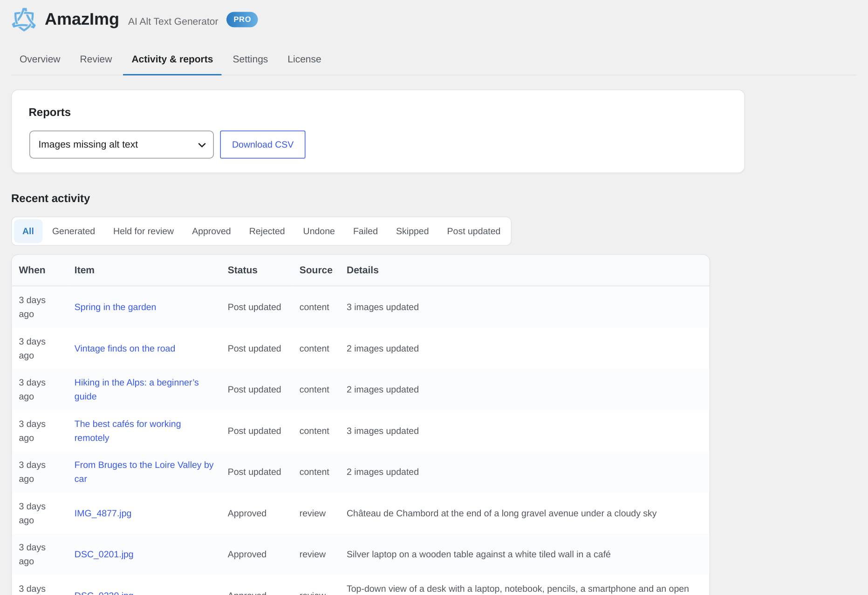Viewport: 868px width, 595px height.
Task: Click the Reports heading
Action: [50, 112]
